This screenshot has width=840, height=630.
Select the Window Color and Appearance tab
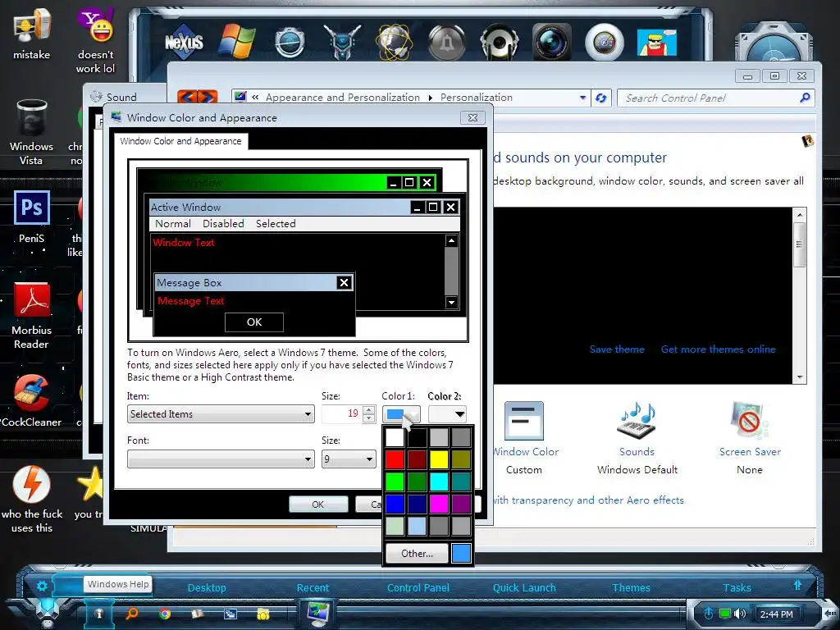[x=180, y=141]
